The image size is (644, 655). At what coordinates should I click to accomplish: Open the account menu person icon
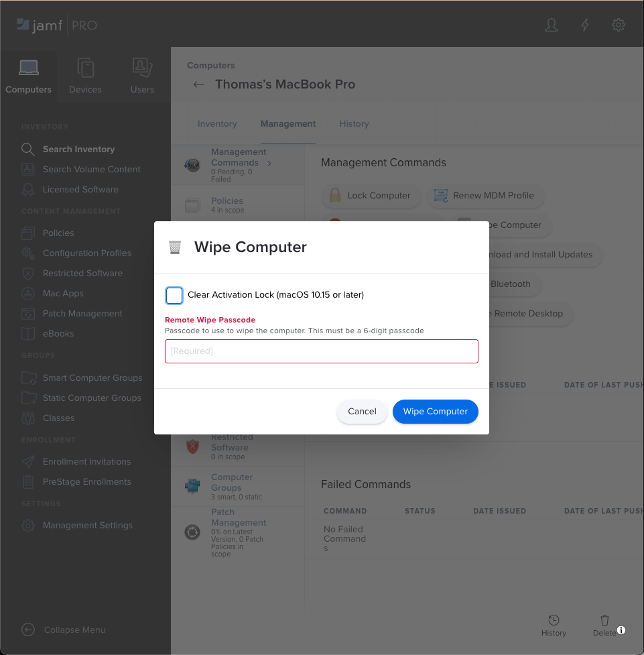tap(551, 25)
